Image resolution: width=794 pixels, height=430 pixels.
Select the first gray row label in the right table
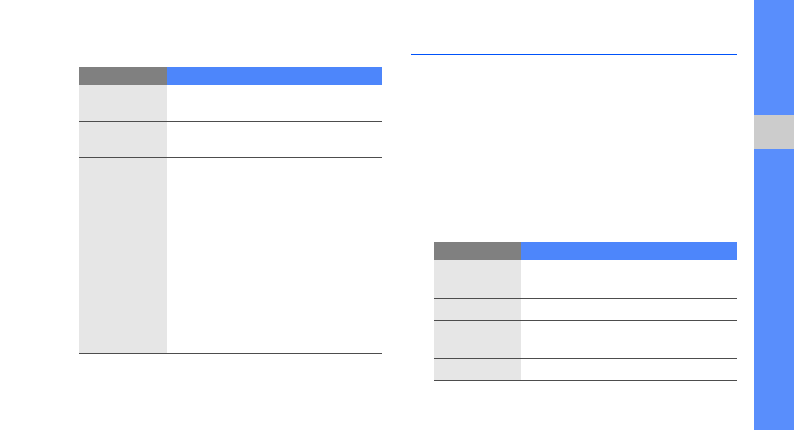(477, 278)
